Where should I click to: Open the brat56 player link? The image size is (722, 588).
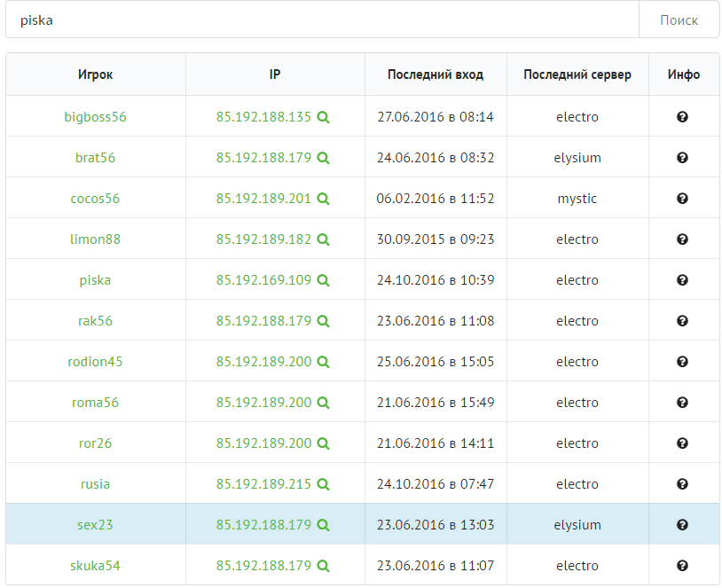[95, 158]
